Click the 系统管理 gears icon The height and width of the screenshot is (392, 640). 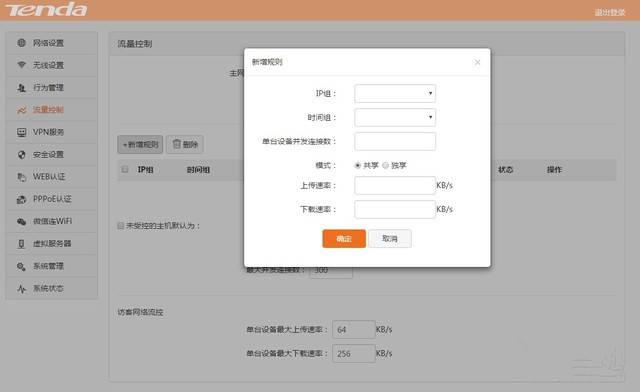click(22, 266)
